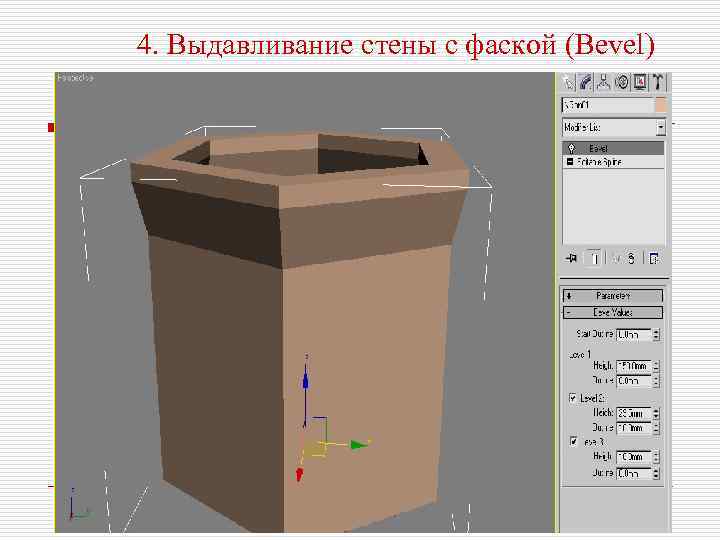Open the Motion panel tab
This screenshot has height=540, width=720.
[622, 83]
